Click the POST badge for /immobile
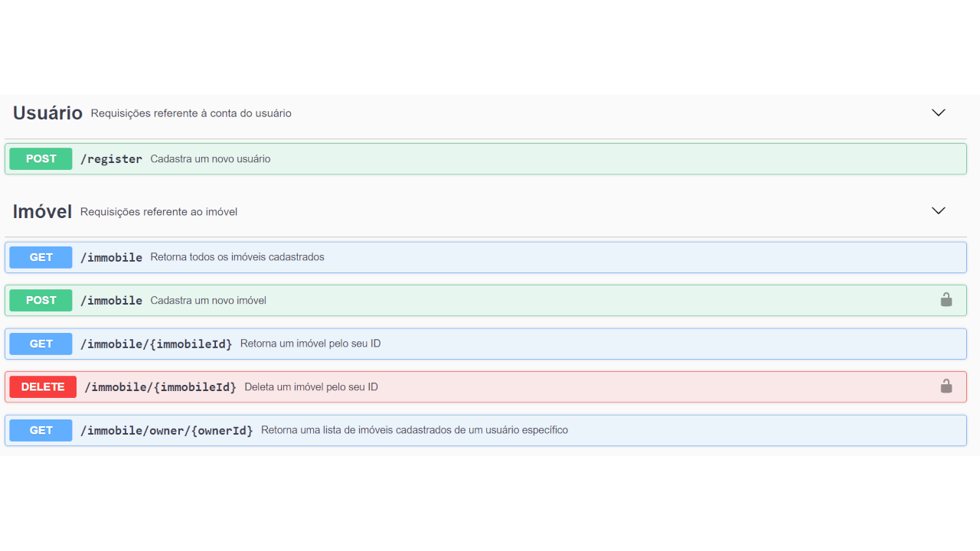This screenshot has height=551, width=980. coord(41,301)
